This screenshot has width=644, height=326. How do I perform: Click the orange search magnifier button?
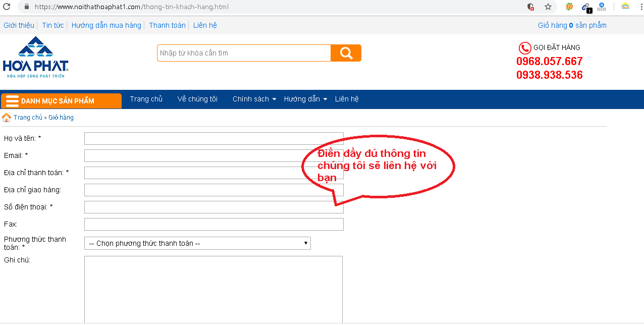tap(346, 53)
